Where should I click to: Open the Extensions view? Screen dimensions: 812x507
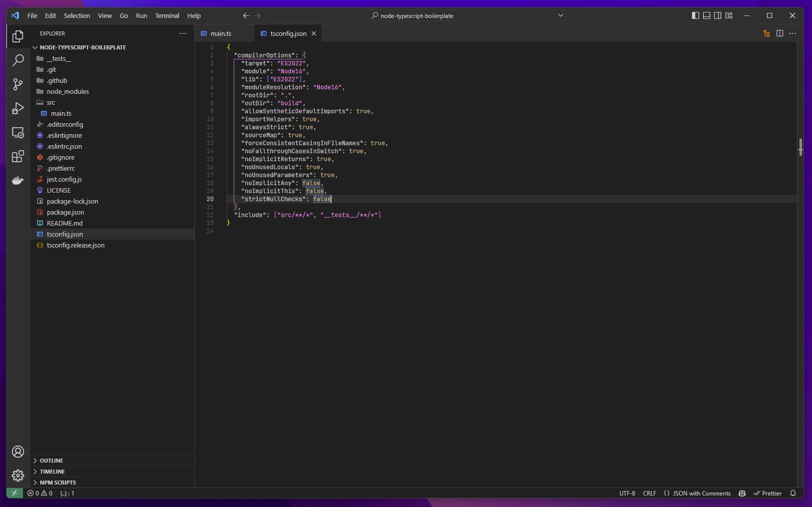[x=18, y=157]
